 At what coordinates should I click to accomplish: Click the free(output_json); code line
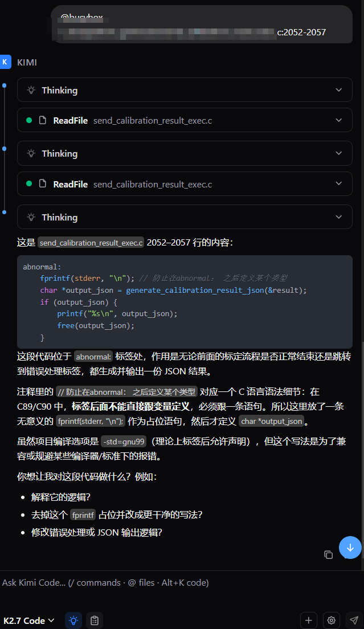(95, 326)
